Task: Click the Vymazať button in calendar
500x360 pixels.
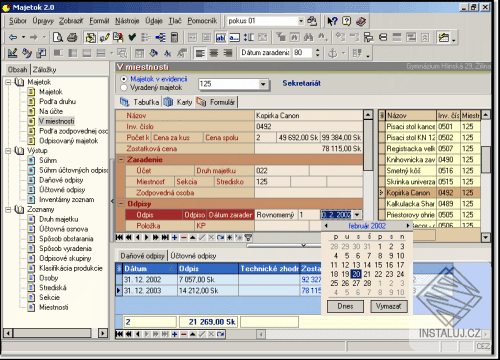Action: pos(389,306)
